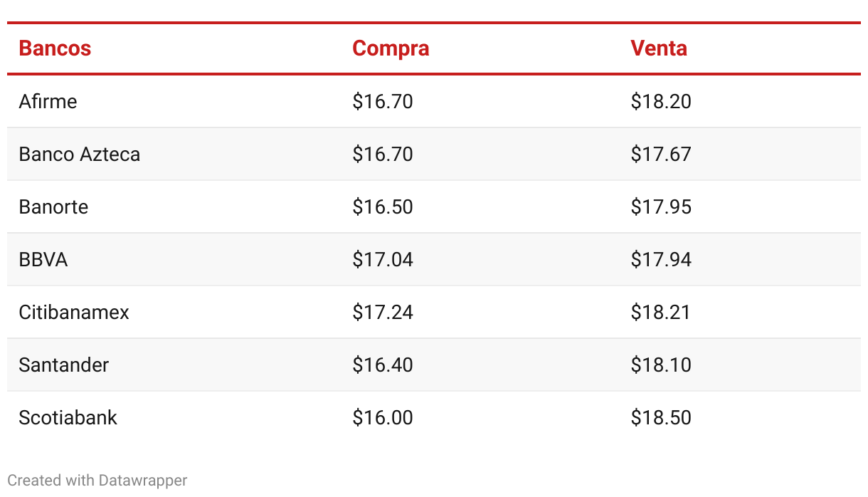
Task: Select the BBVA row label
Action: coord(43,259)
